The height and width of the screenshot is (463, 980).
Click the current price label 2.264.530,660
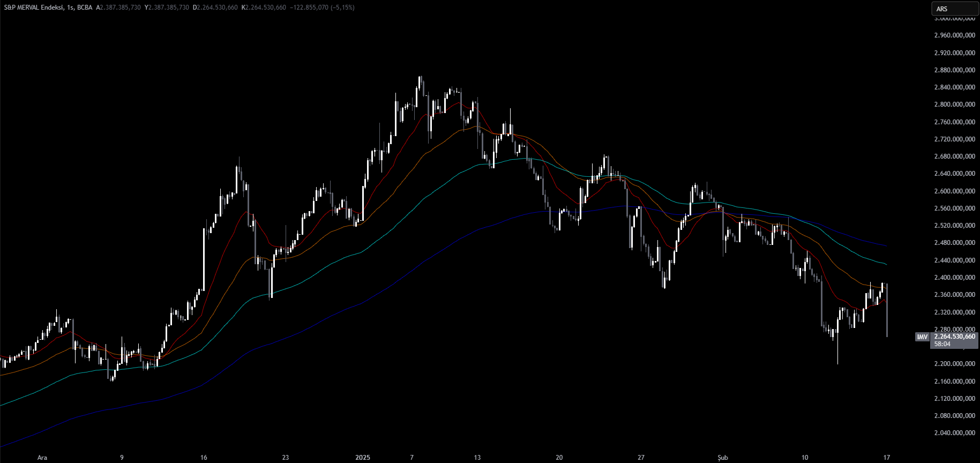(x=954, y=337)
